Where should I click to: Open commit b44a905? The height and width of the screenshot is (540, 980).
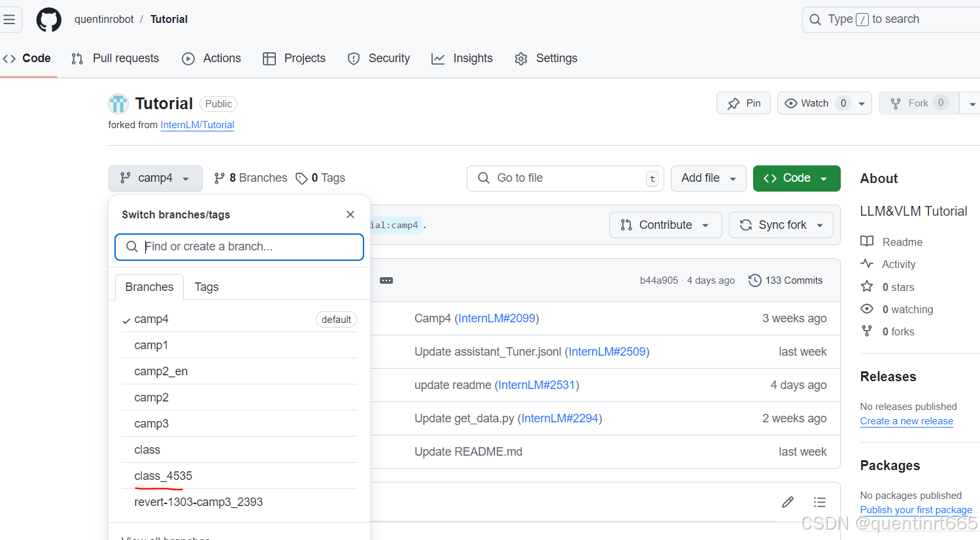[x=659, y=280]
